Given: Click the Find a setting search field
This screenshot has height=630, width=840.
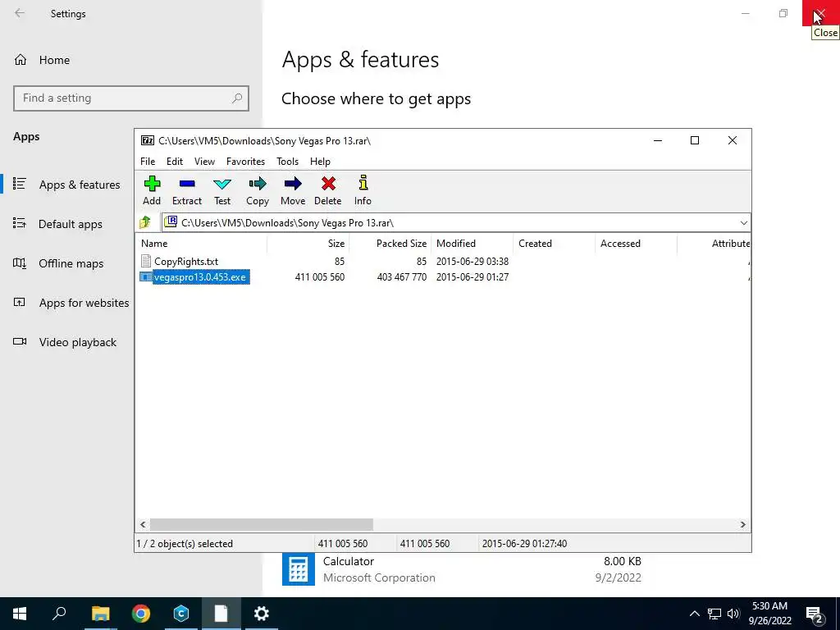Looking at the screenshot, I should [x=131, y=98].
